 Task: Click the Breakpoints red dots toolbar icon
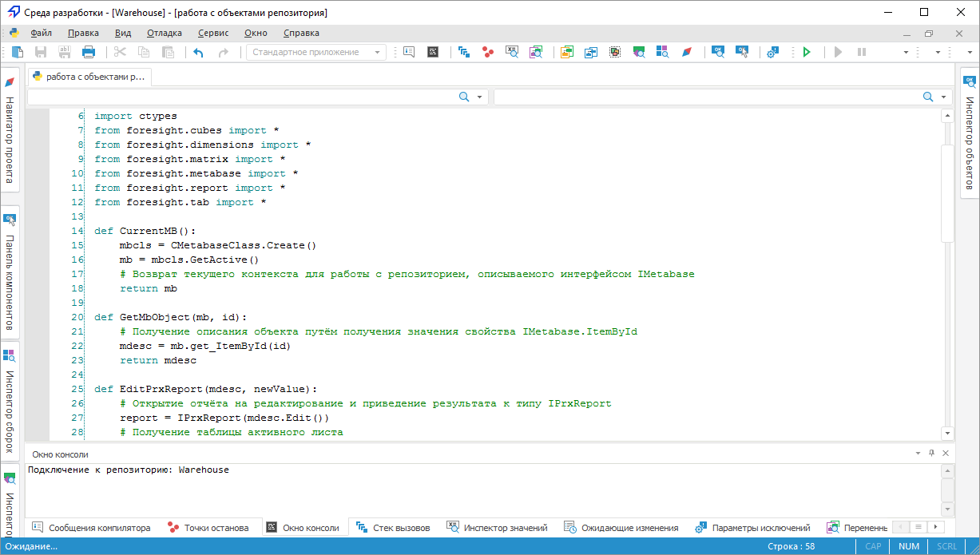pos(487,52)
